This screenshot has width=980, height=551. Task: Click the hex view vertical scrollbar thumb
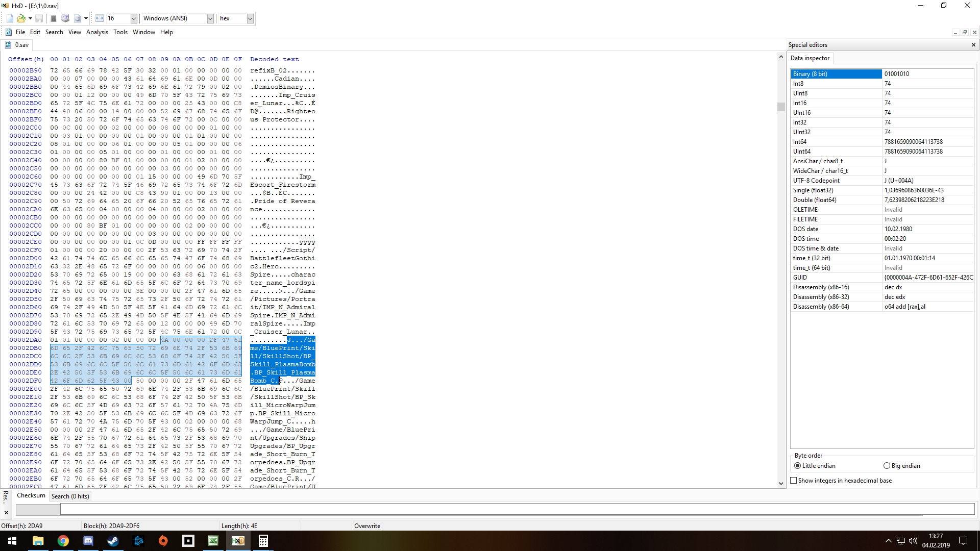[780, 107]
